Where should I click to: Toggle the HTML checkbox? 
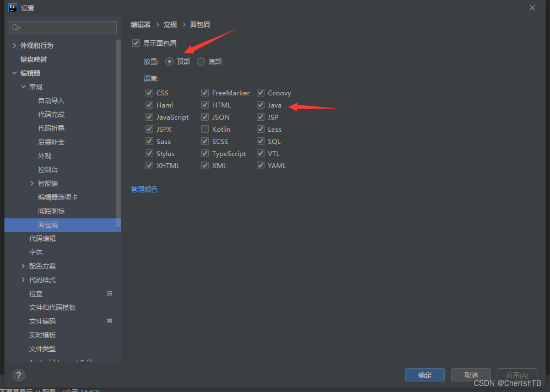pos(205,105)
